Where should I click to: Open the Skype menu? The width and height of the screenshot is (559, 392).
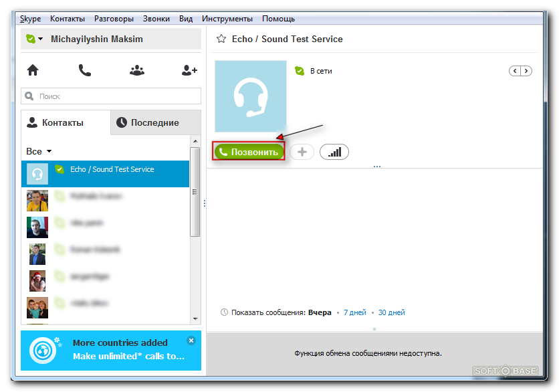pos(30,19)
